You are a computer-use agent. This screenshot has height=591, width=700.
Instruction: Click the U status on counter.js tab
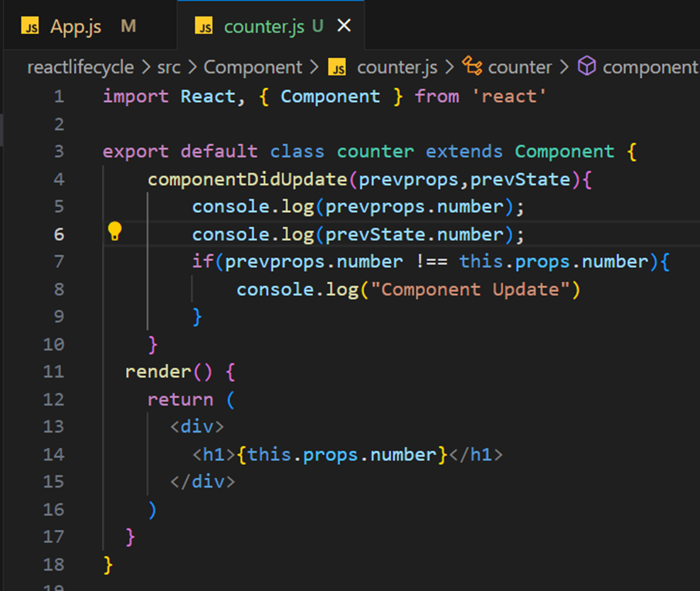pos(318,26)
